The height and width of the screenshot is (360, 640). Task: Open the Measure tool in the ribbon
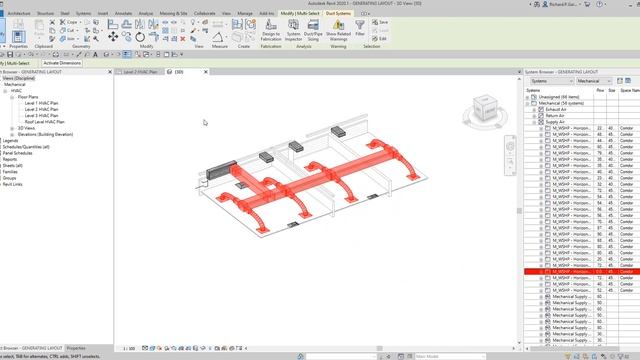click(218, 37)
